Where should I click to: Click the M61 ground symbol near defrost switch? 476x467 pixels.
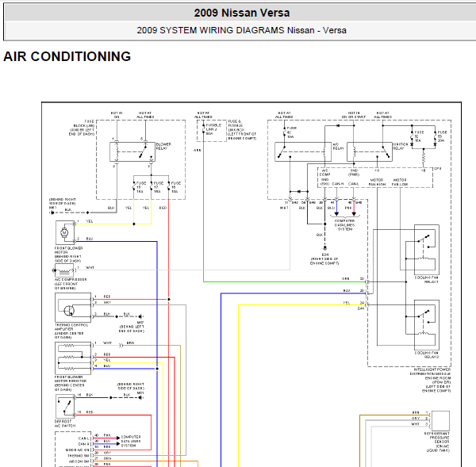[x=140, y=397]
